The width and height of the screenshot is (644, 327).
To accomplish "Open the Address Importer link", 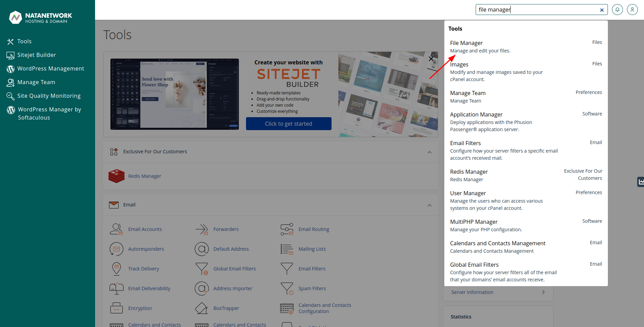I will (233, 289).
